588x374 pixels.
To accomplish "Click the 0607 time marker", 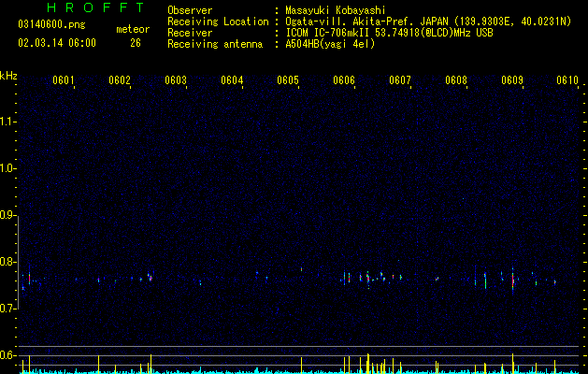I will coord(400,80).
